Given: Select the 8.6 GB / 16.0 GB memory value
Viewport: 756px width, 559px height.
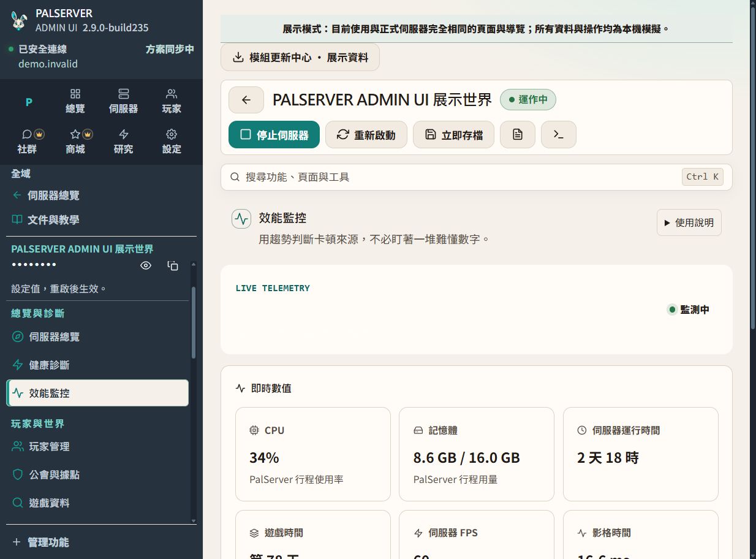Looking at the screenshot, I should click(467, 458).
